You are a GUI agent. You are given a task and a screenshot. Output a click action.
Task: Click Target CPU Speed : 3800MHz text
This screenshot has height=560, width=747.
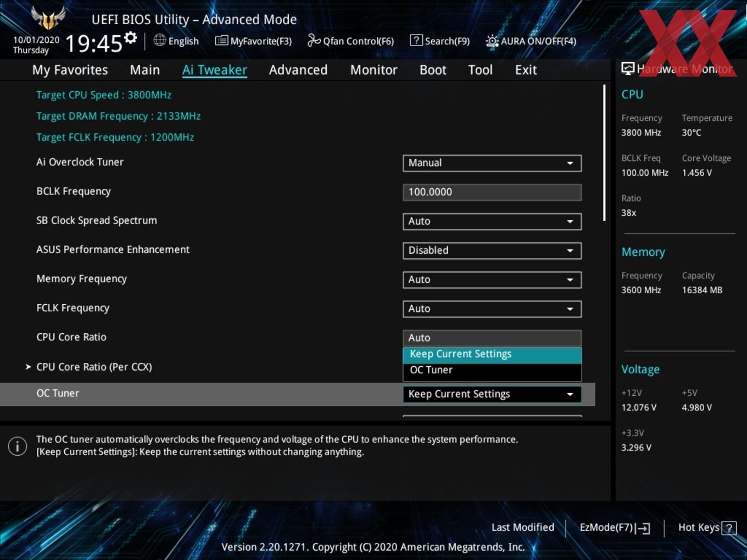pos(104,95)
